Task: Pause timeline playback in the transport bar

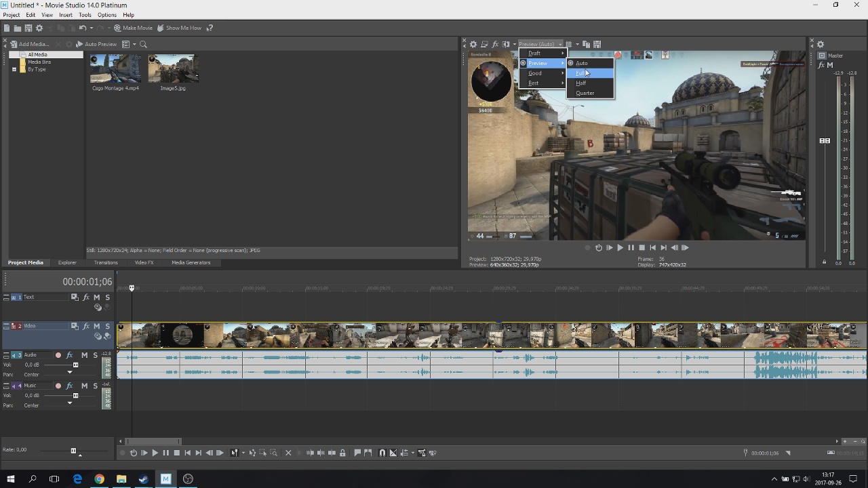Action: (165, 453)
